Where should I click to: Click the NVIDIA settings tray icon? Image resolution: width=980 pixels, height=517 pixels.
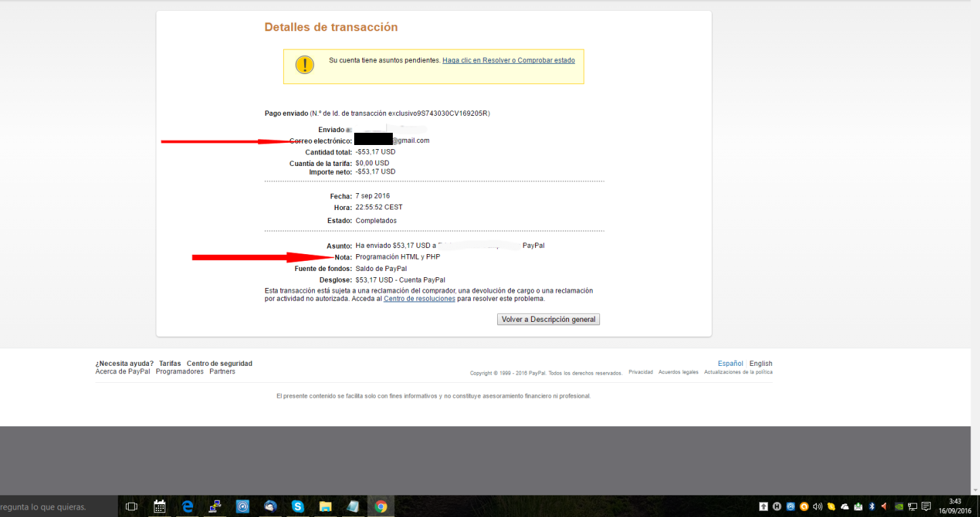[x=899, y=506]
